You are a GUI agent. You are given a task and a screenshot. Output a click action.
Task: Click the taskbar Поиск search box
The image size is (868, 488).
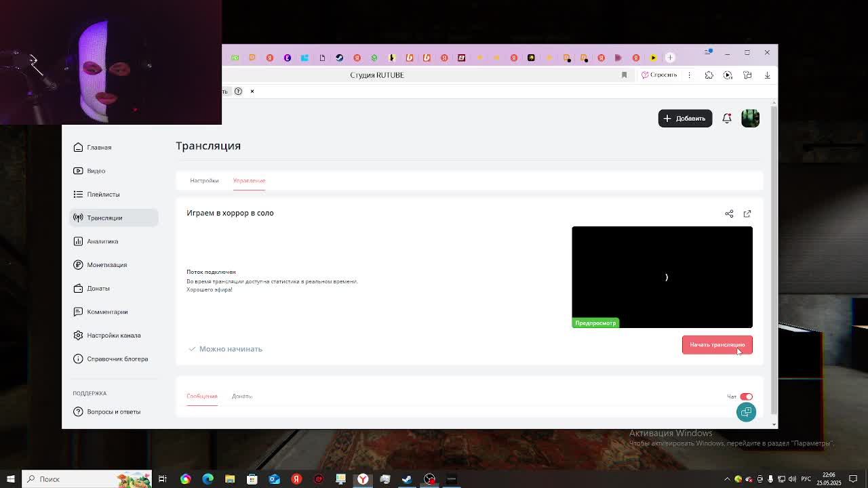[x=86, y=479]
